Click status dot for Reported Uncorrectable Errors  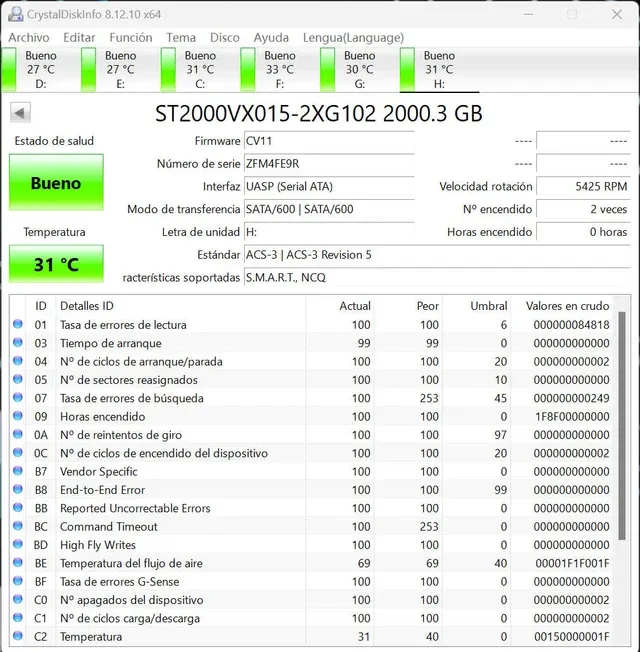click(18, 507)
